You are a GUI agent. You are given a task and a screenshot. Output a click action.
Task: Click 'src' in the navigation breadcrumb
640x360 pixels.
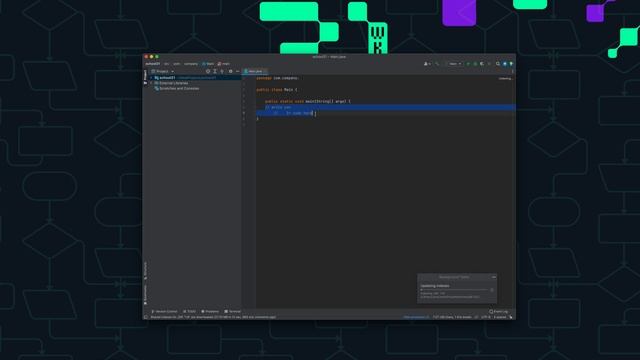166,64
